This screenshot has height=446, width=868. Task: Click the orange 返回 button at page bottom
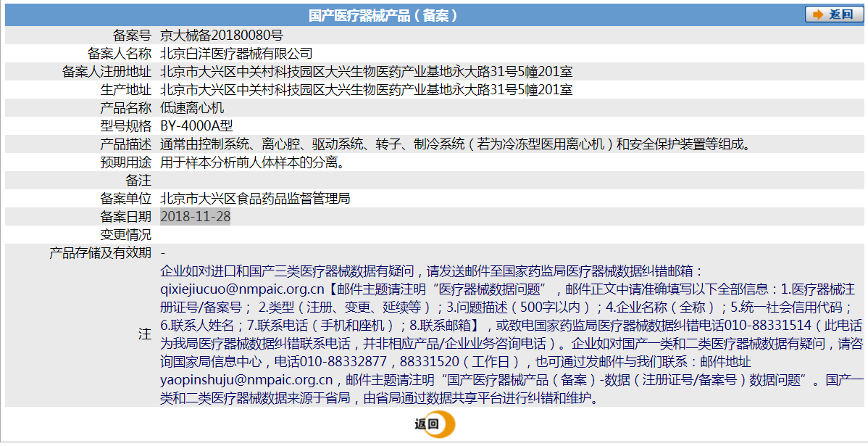(435, 425)
